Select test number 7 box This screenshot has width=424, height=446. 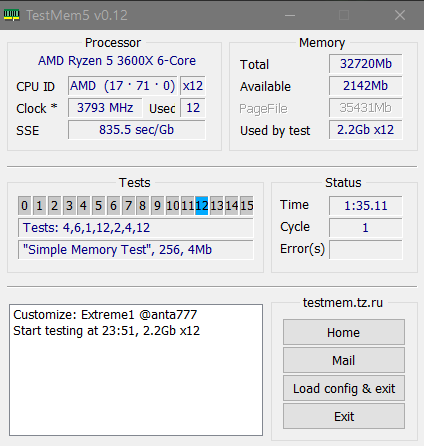[128, 206]
